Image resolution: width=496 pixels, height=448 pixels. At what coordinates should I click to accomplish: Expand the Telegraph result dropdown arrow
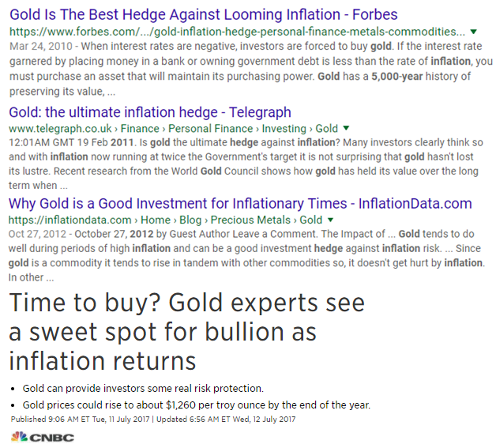(346, 128)
